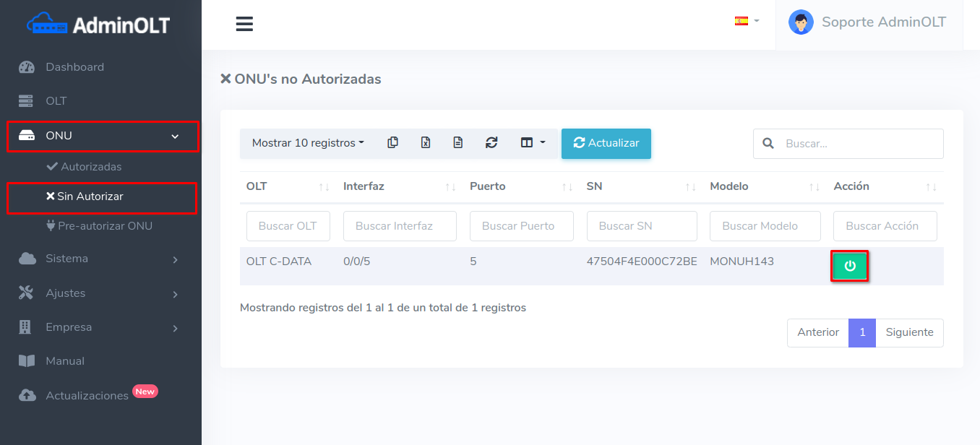Click the green power authorize button

pyautogui.click(x=849, y=266)
